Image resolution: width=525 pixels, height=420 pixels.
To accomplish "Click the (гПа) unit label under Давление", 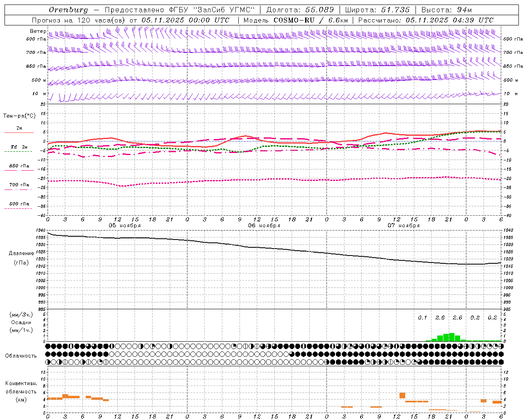I will (21, 263).
